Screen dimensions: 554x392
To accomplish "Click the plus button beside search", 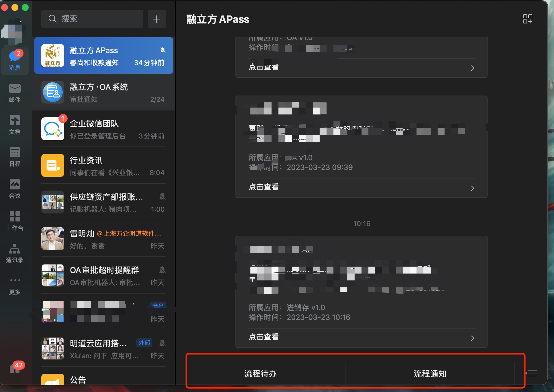I will (157, 19).
